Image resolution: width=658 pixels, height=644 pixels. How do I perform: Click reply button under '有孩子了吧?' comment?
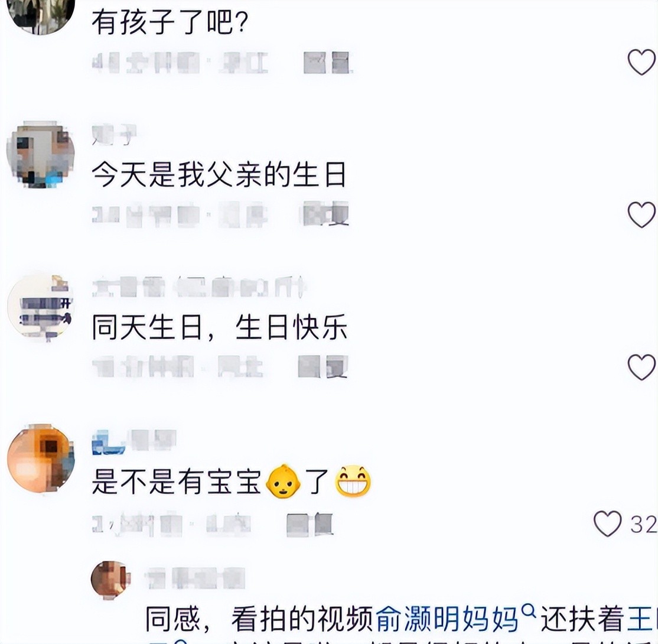(x=327, y=63)
